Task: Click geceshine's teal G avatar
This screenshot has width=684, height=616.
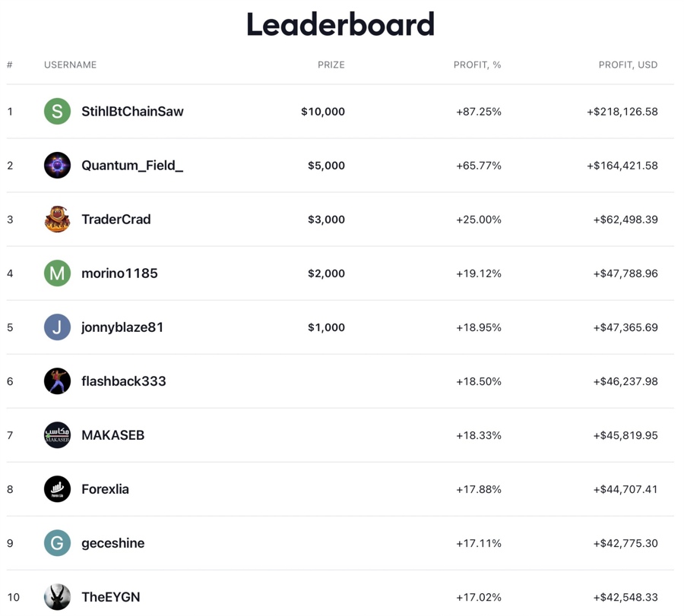Action: coord(57,543)
